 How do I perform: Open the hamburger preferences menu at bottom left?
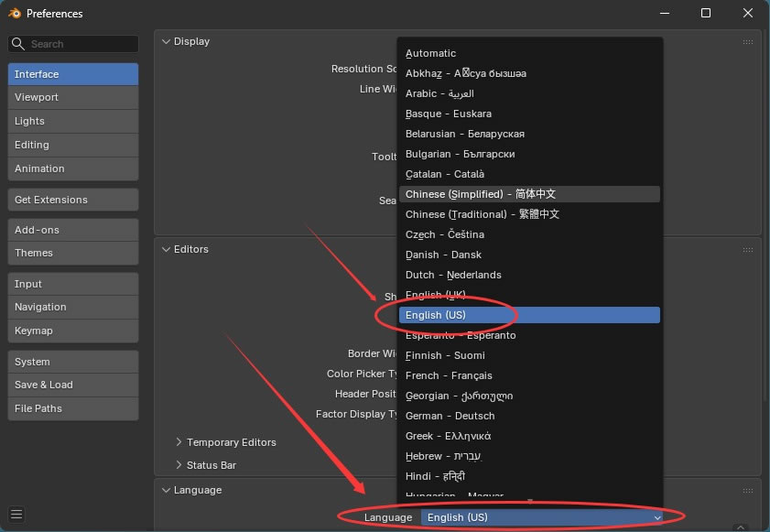click(16, 514)
